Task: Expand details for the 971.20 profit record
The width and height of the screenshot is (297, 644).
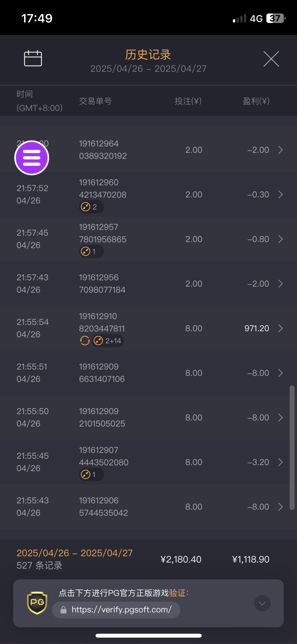Action: click(x=281, y=328)
